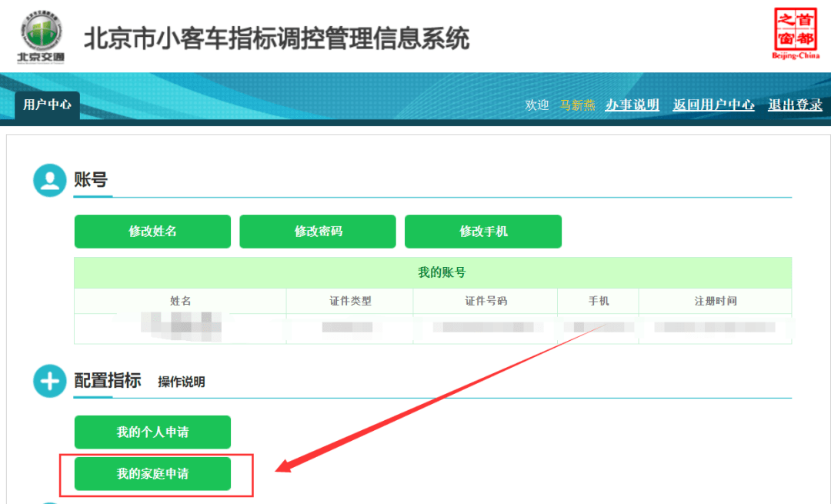Open 我的家庭申请
The image size is (831, 504).
tap(152, 474)
